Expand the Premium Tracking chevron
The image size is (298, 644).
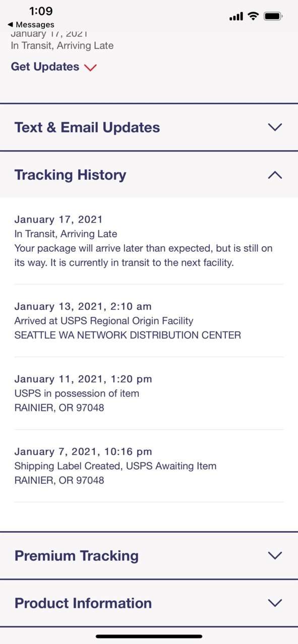tap(275, 555)
